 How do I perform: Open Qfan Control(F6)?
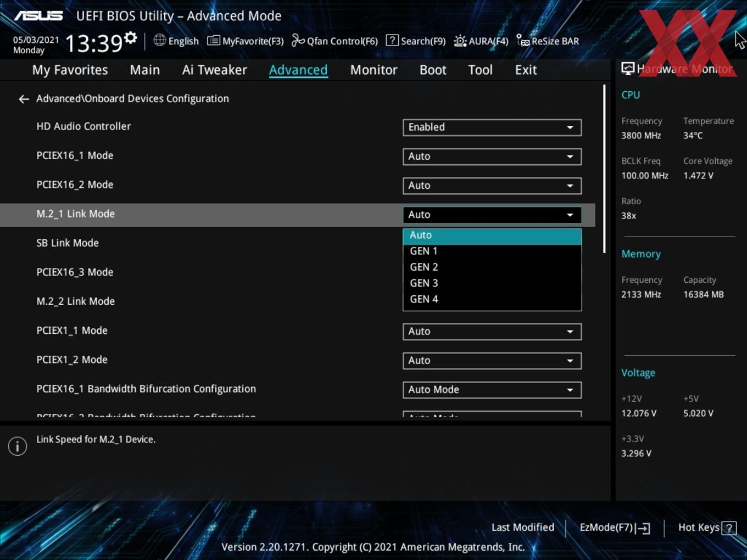[x=335, y=41]
